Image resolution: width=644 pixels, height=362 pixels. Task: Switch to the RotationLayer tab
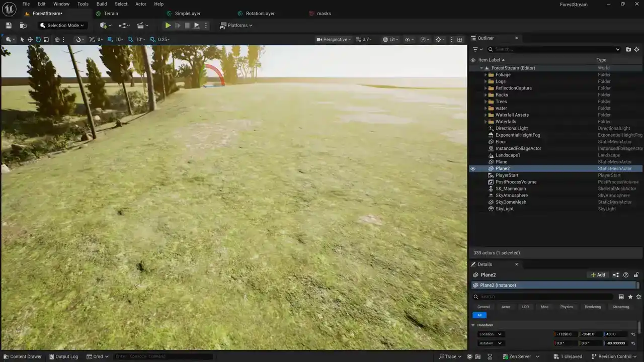pos(260,14)
